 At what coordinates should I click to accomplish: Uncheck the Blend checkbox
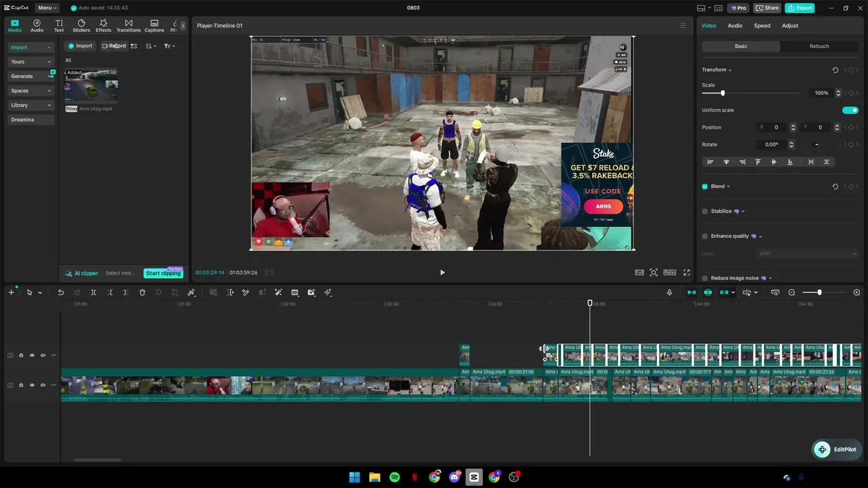(x=705, y=186)
